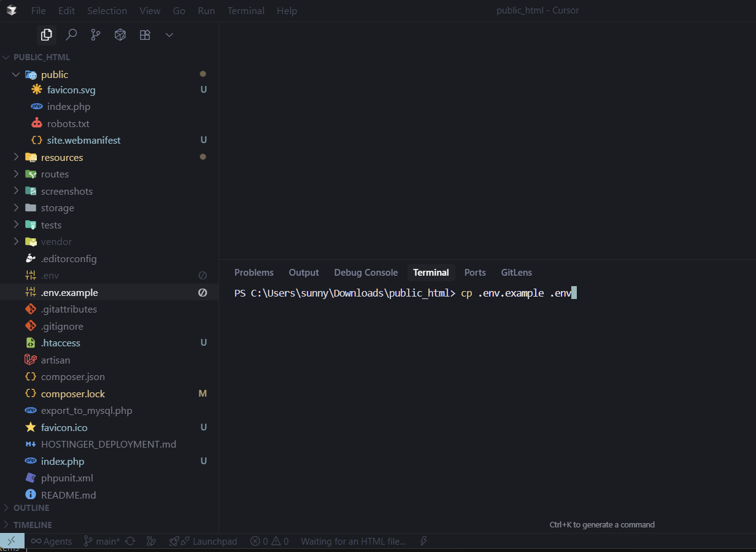This screenshot has height=552, width=756.
Task: Open the Terminal menu in the menu bar
Action: click(245, 10)
